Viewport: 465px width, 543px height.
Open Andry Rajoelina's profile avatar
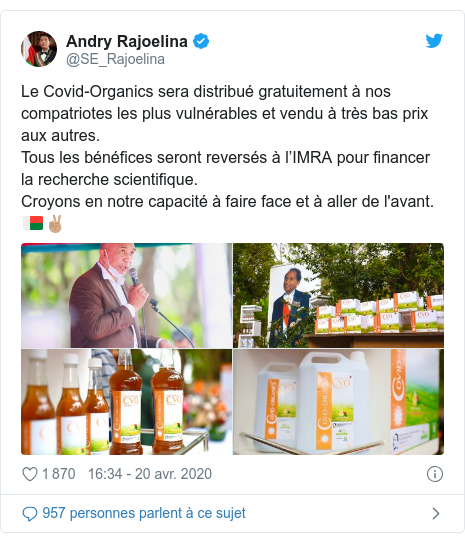point(39,49)
